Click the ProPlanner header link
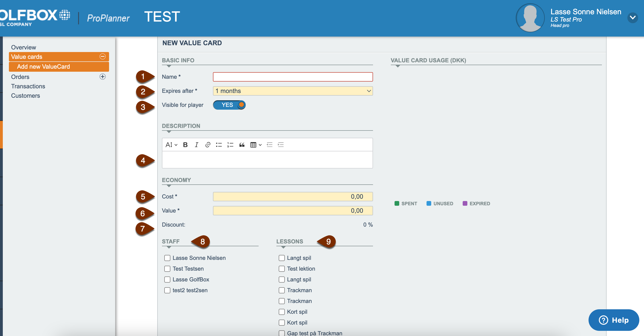Viewport: 644px width, 336px height. (108, 18)
